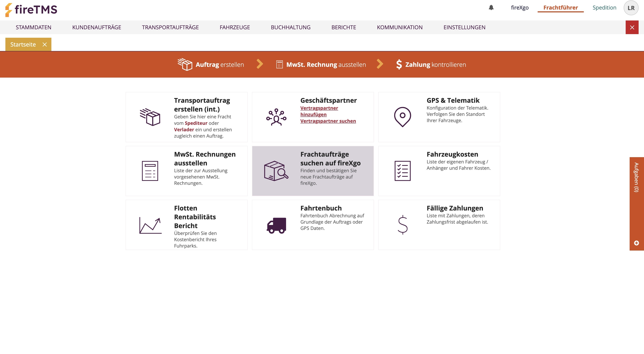Click the Vertragspartner suchen link

328,121
